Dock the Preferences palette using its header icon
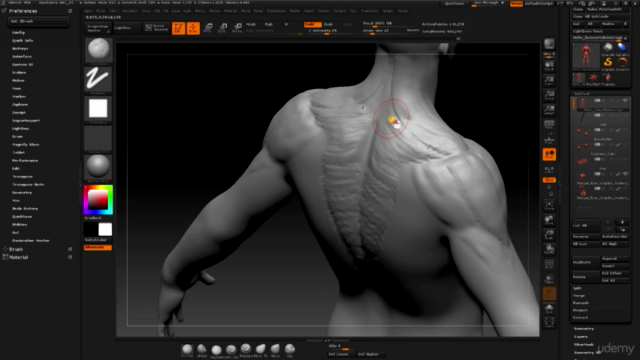 coord(70,11)
